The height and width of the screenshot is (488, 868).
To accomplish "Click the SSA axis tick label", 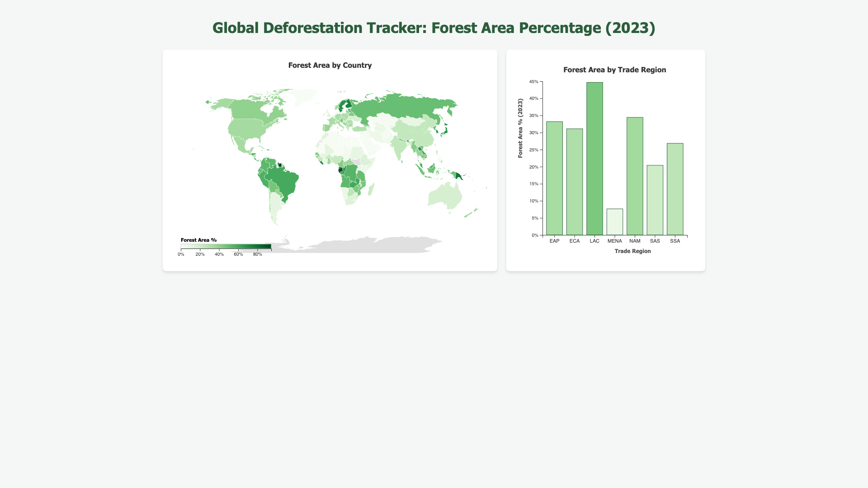I will tap(675, 241).
